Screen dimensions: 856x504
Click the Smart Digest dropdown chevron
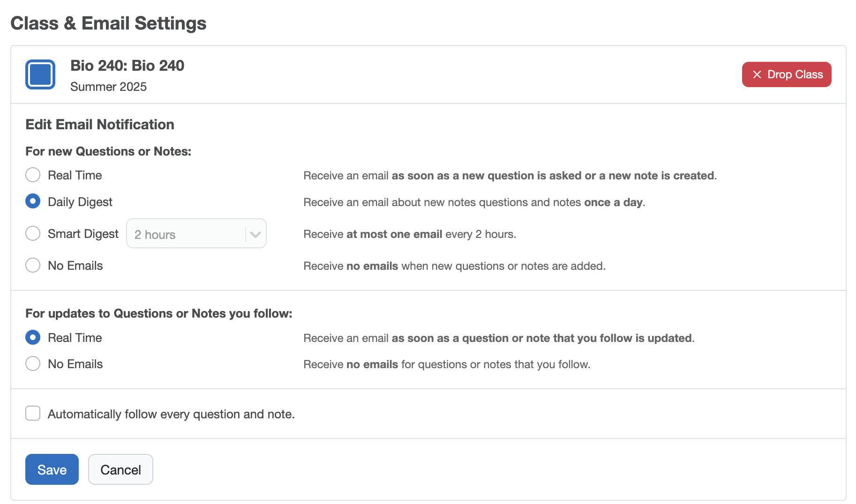click(x=255, y=234)
